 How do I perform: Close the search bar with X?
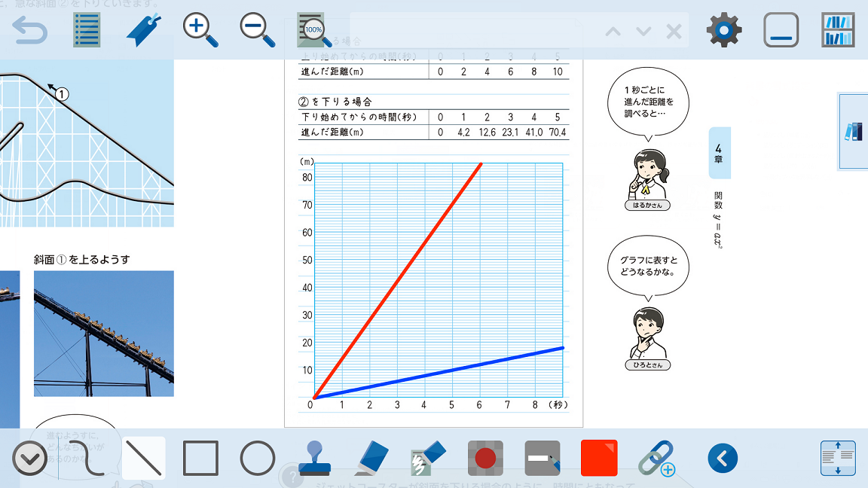(674, 32)
